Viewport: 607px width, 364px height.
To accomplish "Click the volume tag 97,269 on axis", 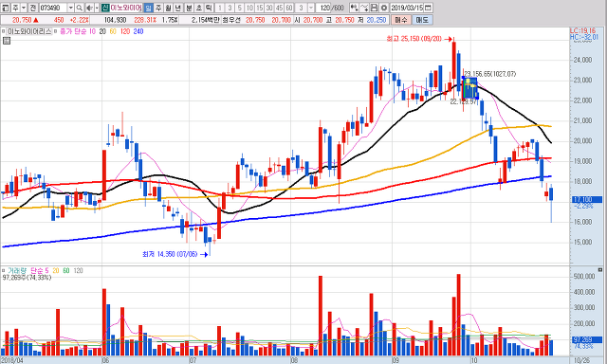I will click(587, 339).
